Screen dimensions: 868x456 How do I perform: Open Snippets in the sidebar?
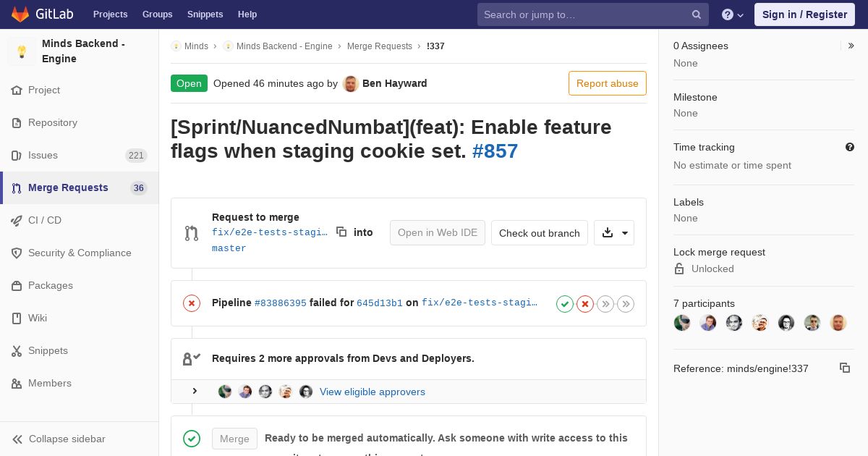click(80, 350)
